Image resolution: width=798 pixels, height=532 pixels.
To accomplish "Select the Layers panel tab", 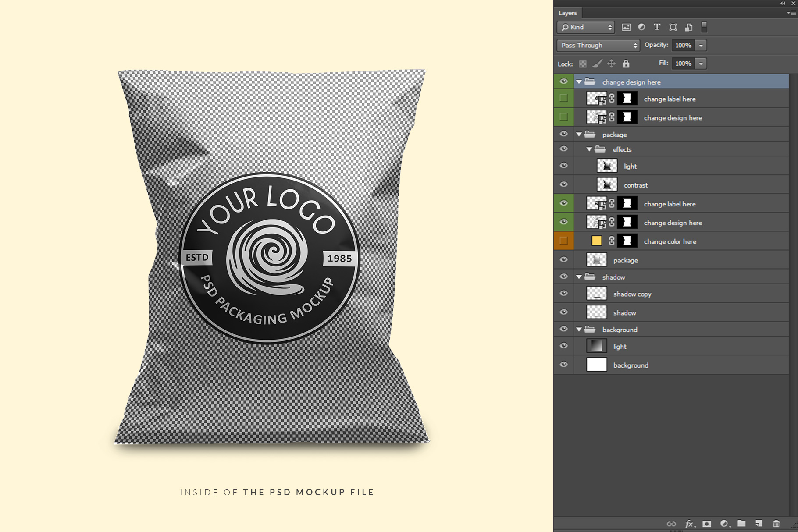I will (568, 13).
